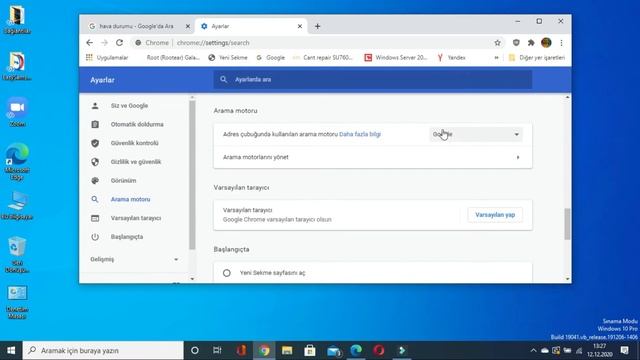Open the Windows Start menu
This screenshot has height=360, width=640.
point(11,351)
